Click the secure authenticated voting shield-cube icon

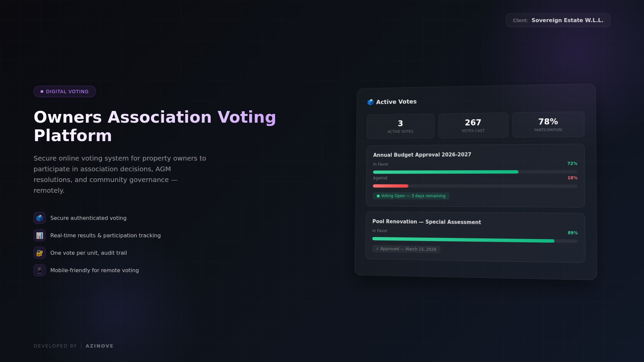pyautogui.click(x=39, y=218)
